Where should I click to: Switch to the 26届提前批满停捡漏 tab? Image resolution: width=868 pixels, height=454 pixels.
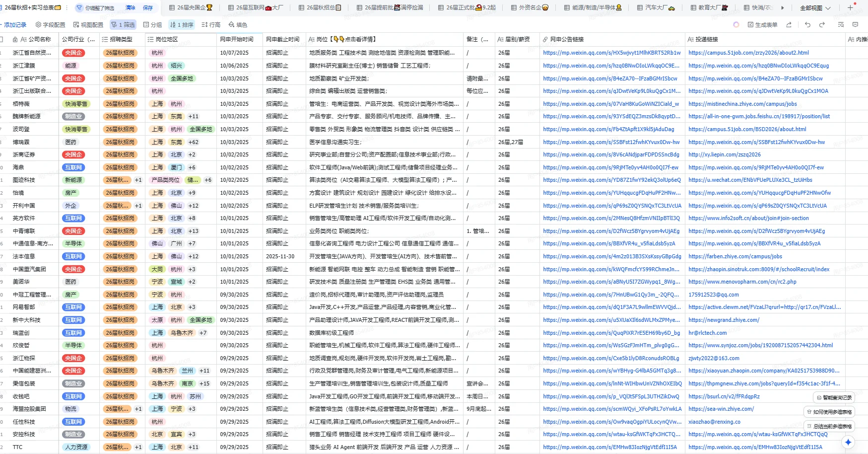(390, 8)
